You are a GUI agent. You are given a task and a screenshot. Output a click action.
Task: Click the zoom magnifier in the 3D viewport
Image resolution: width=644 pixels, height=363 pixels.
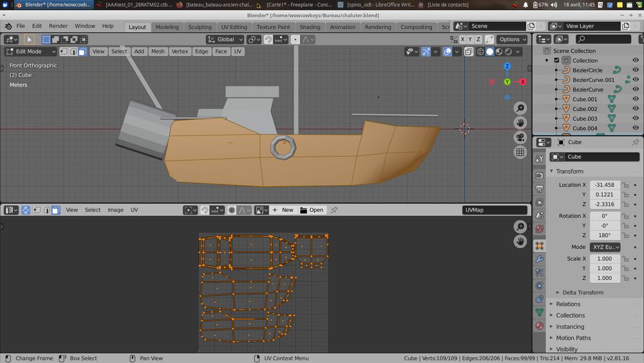[520, 108]
